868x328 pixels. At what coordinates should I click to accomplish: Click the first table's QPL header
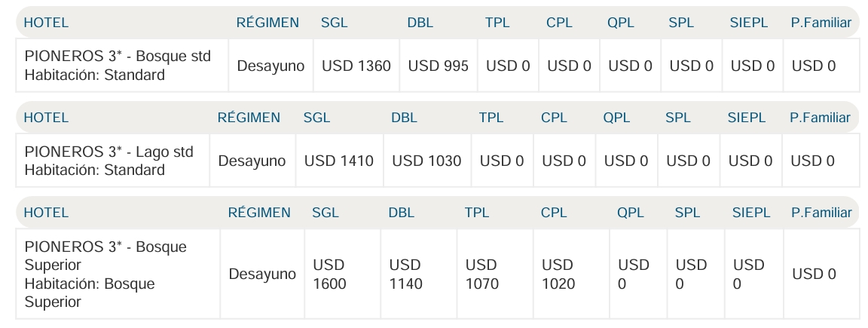620,23
